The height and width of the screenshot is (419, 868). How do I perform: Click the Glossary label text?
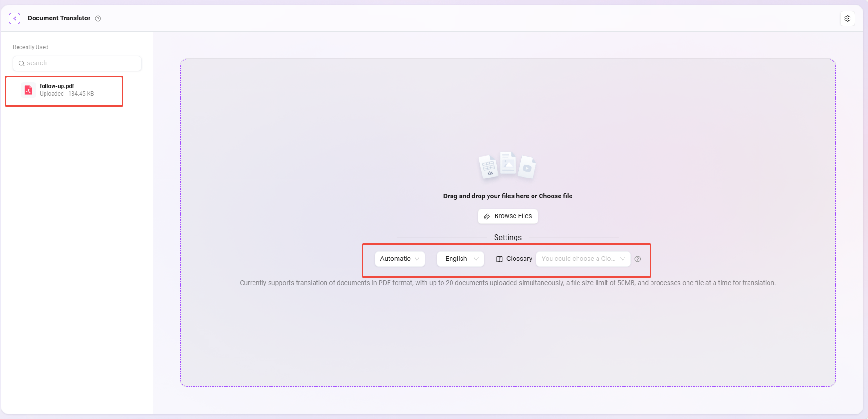pos(519,259)
